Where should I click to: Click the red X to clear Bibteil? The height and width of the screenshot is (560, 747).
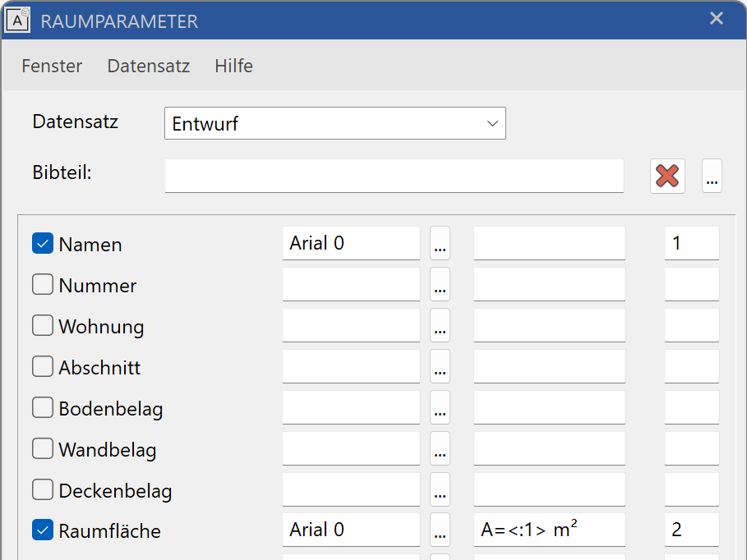click(x=667, y=176)
